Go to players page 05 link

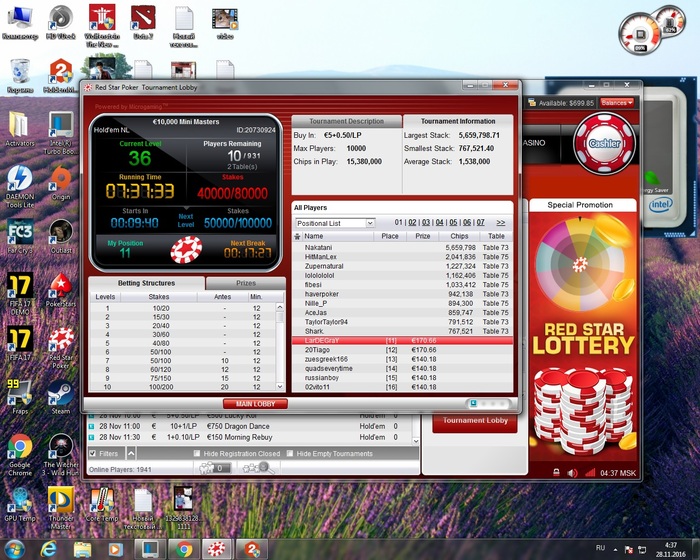pyautogui.click(x=453, y=222)
